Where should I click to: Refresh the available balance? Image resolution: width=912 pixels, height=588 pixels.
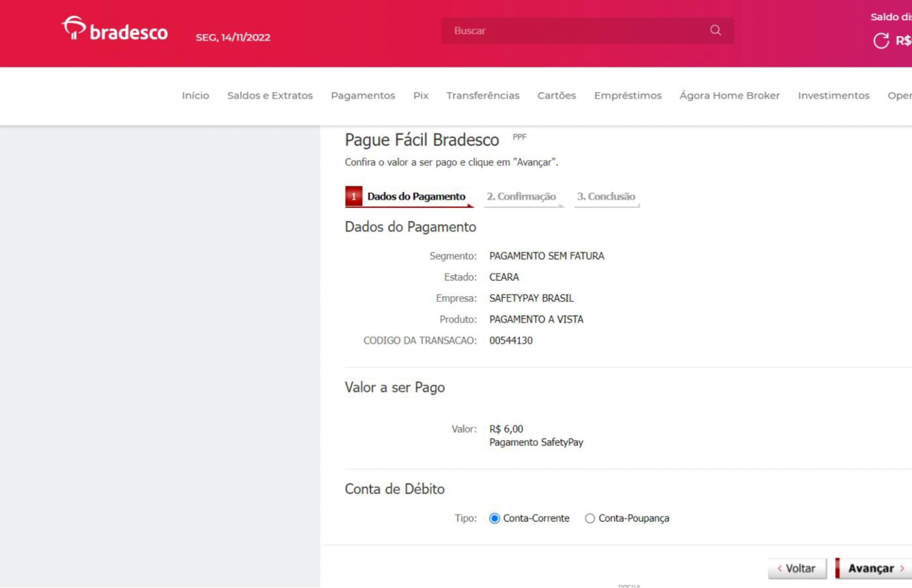[881, 41]
